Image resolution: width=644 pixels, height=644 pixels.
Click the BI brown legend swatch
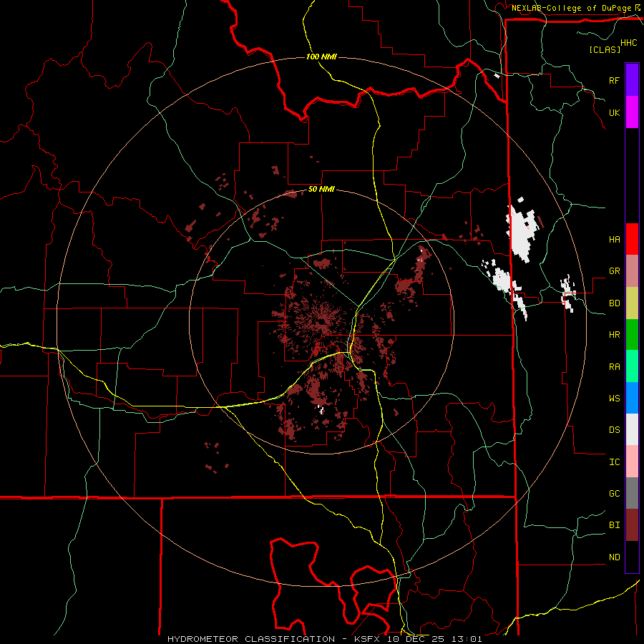(x=632, y=525)
